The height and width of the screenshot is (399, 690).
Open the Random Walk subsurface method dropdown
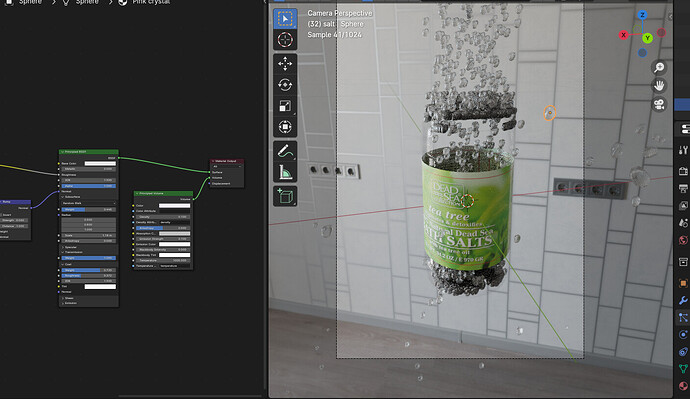click(89, 203)
